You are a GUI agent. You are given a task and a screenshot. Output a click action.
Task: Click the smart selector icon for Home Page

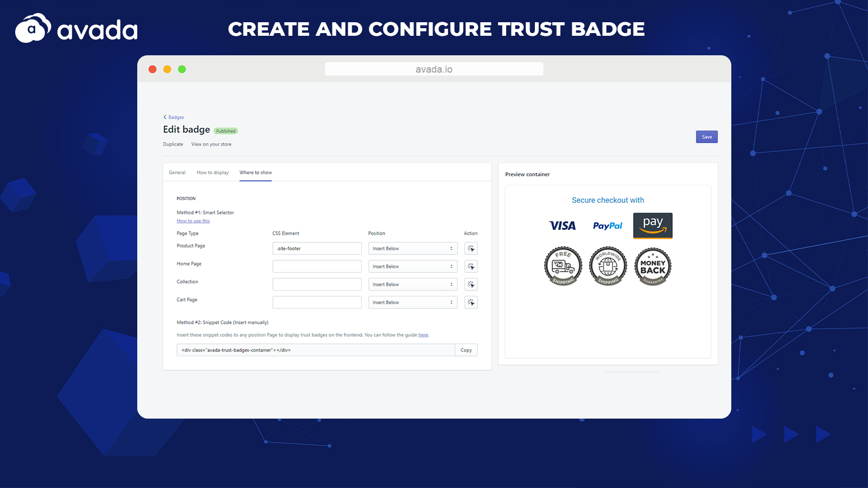click(x=471, y=266)
